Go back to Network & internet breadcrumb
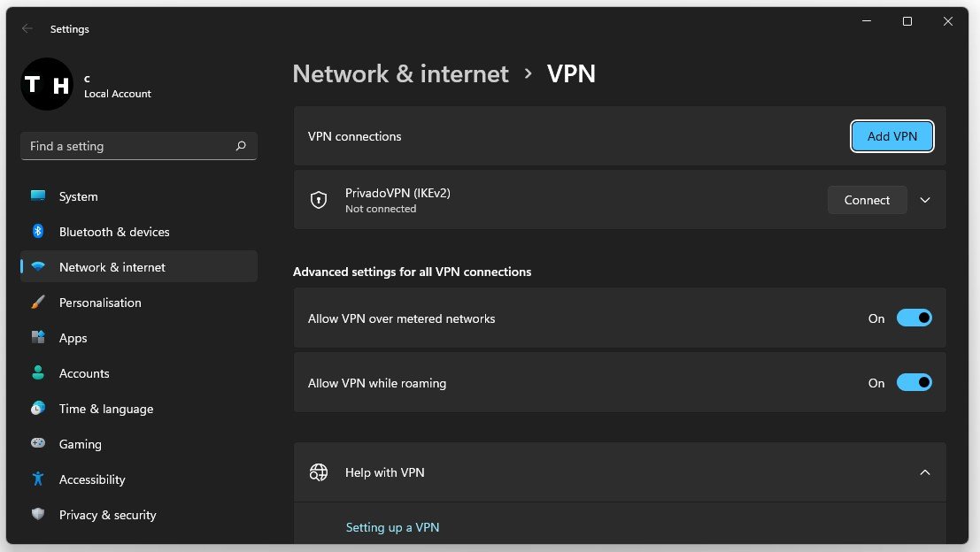980x552 pixels. point(400,73)
